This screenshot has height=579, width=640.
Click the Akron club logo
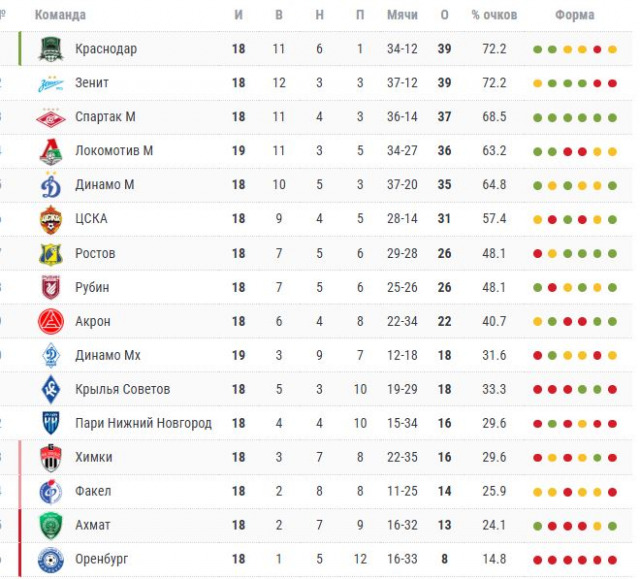50,321
